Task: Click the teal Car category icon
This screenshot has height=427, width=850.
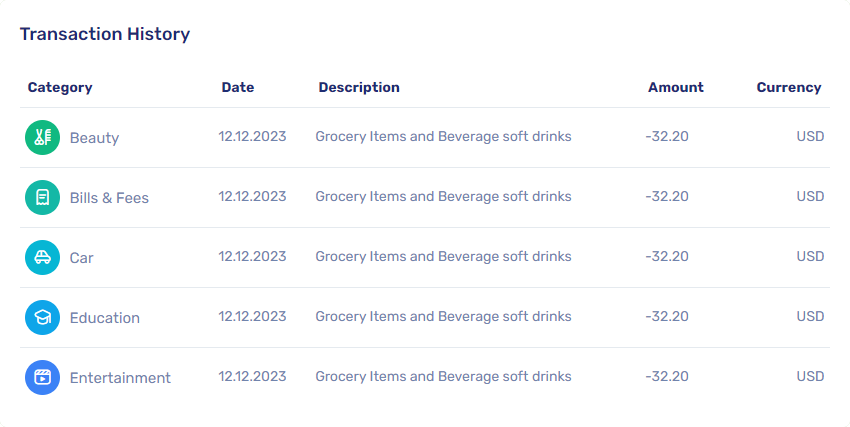Action: pos(42,257)
